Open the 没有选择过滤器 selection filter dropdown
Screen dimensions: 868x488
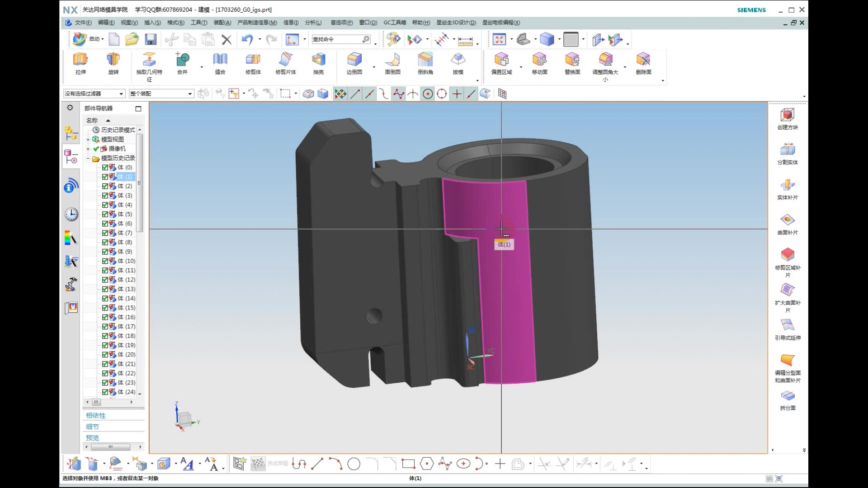click(x=121, y=94)
